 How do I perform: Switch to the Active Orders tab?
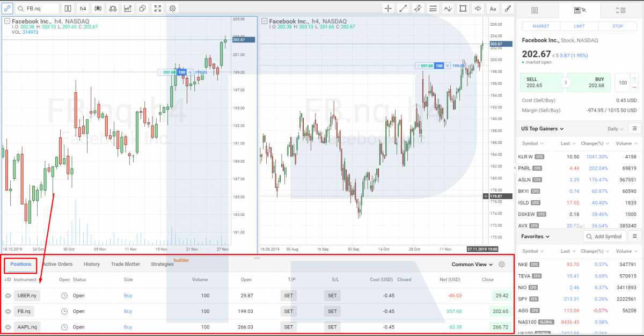57,264
